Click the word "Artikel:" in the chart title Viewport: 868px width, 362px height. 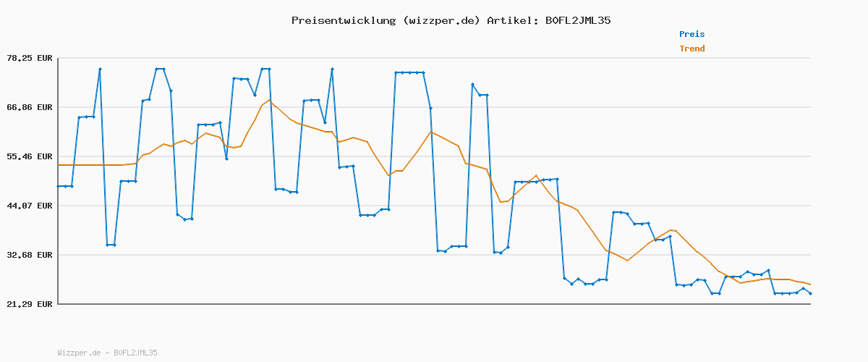click(511, 20)
